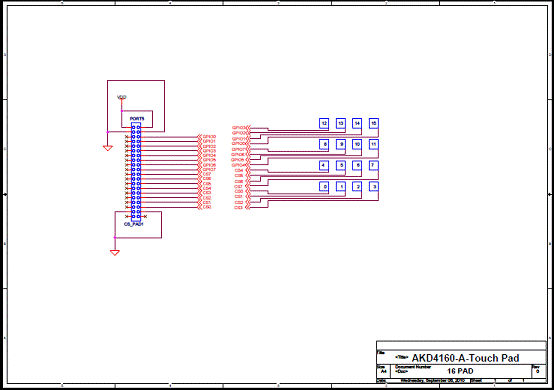Click the AKD4160-A-Touch Pad title text
The height and width of the screenshot is (390, 554).
click(465, 358)
